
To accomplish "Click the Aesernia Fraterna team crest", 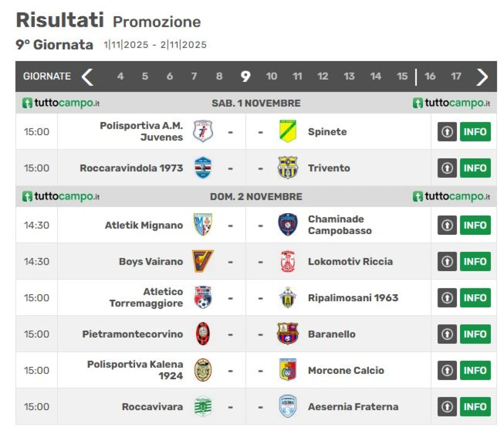I will pos(287,406).
